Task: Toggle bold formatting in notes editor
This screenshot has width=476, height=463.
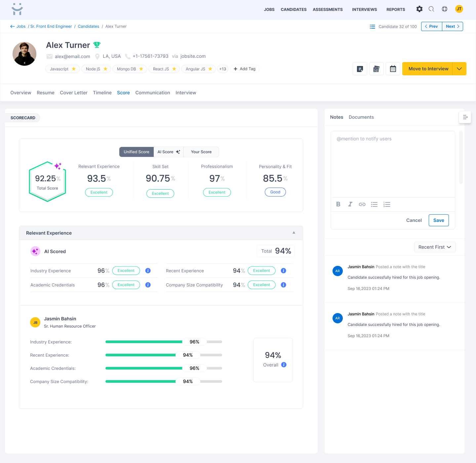Action: pyautogui.click(x=338, y=204)
